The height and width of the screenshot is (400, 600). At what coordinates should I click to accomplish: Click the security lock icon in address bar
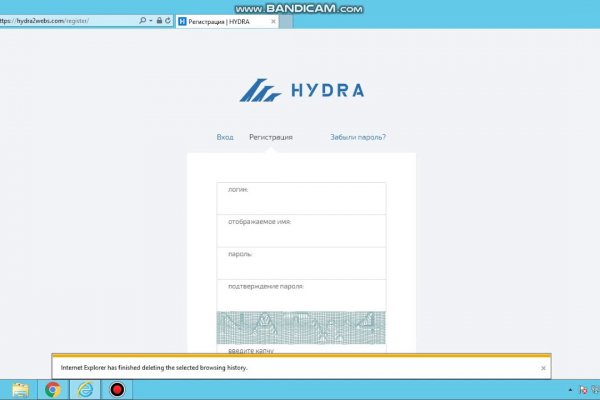click(157, 20)
